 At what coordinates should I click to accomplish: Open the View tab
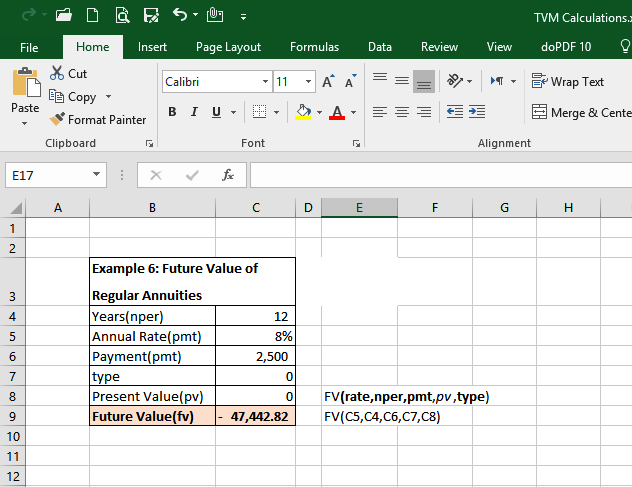coord(499,47)
